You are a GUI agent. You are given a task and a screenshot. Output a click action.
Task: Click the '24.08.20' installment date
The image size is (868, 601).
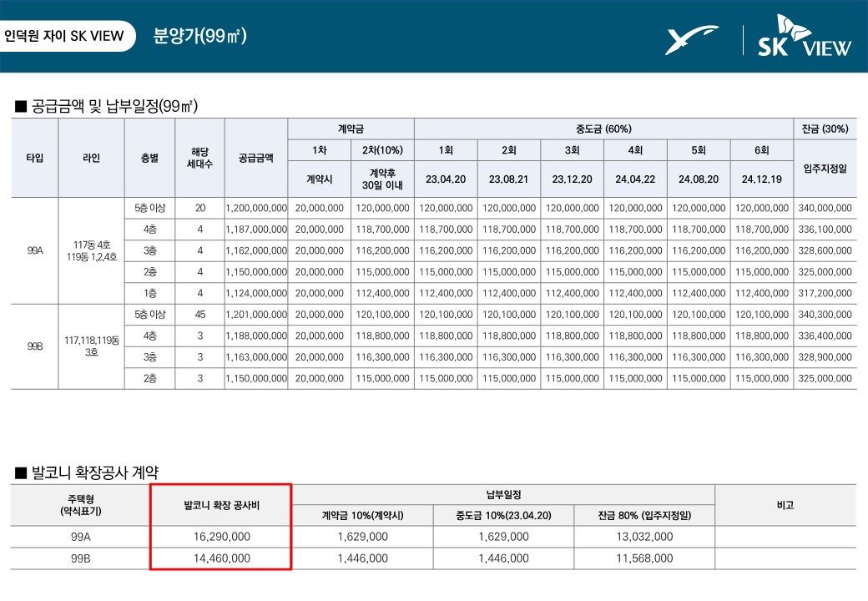[x=699, y=179]
